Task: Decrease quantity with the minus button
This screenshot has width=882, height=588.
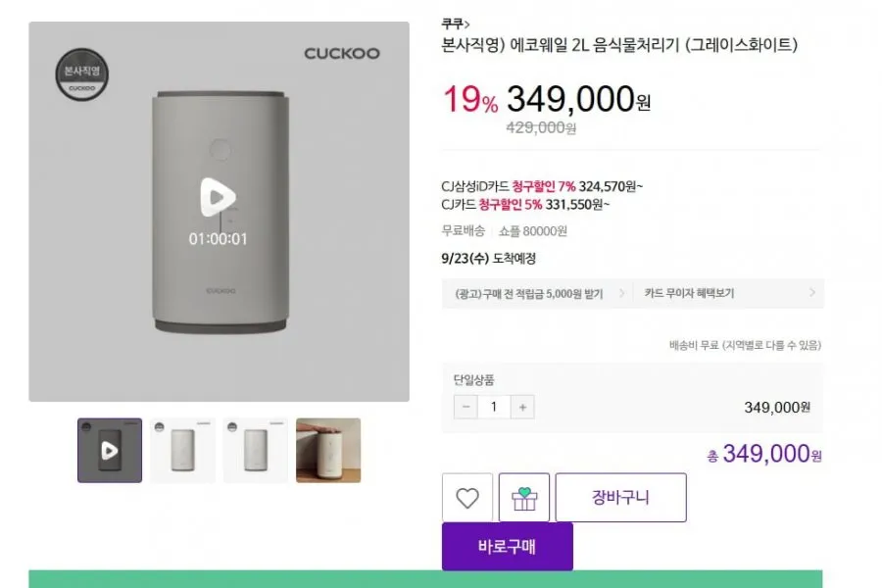Action: [x=465, y=407]
